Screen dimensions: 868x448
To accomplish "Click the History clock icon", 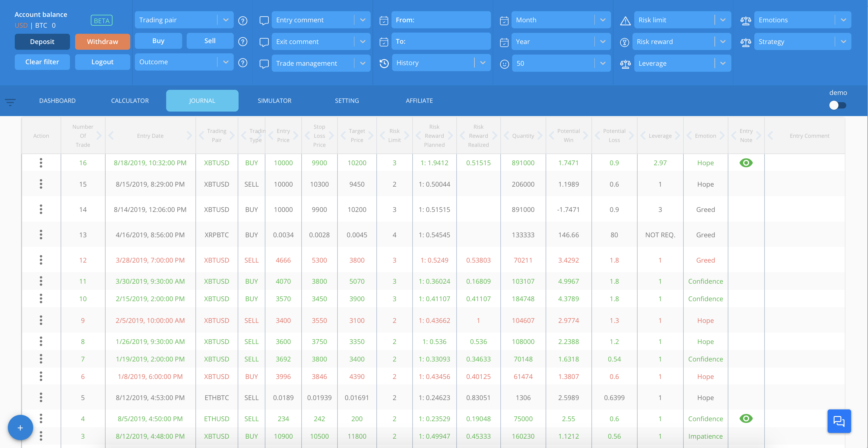I will click(384, 63).
